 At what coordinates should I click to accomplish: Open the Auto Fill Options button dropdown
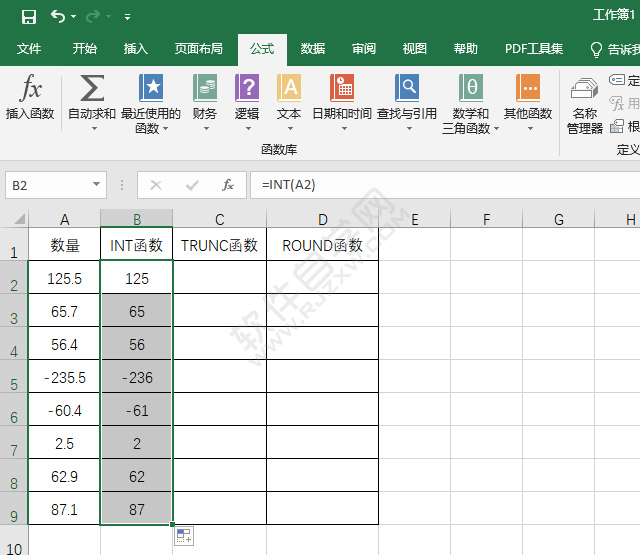(184, 537)
